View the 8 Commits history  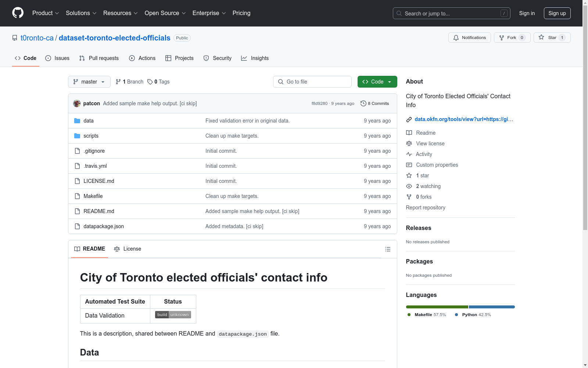(375, 103)
